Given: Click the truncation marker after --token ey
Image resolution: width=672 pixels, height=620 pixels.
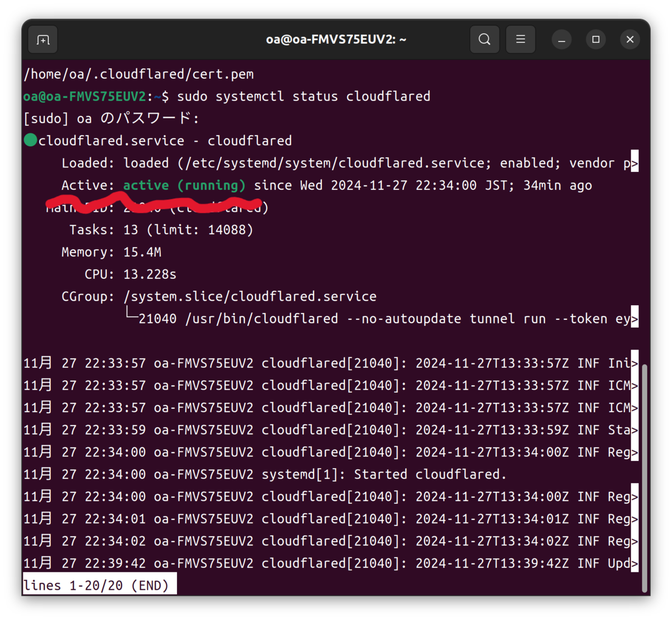Looking at the screenshot, I should click(634, 316).
